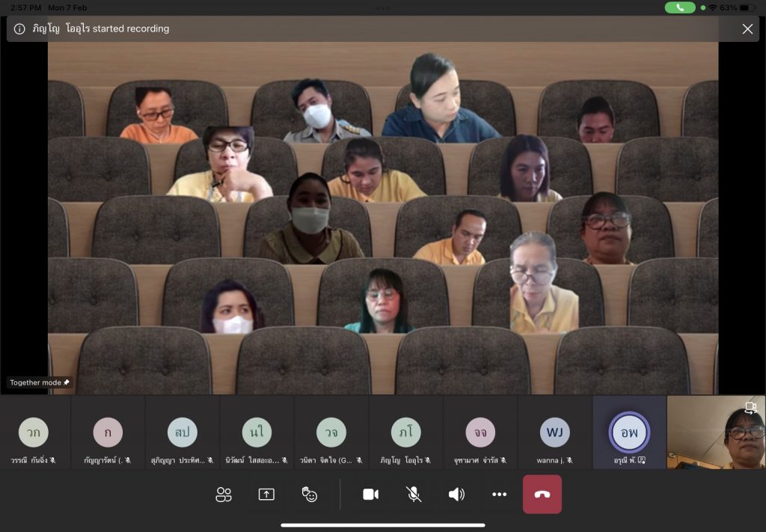Tap the battery indicator icon
Screen dimensions: 766x532
point(747,7)
